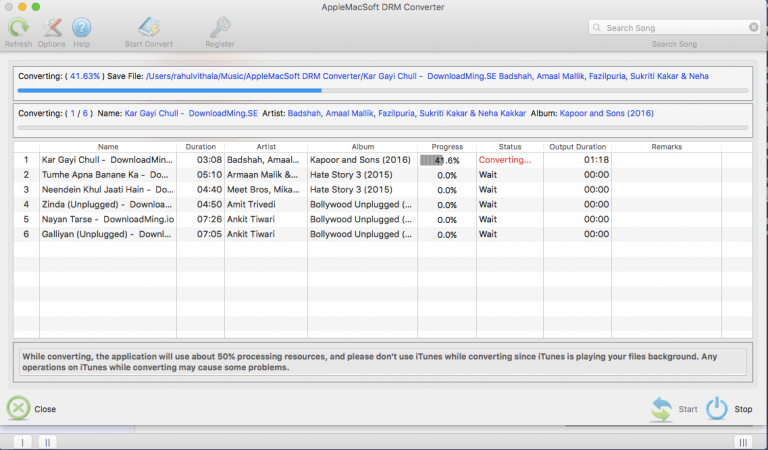Screen dimensions: 768x450
Task: Click the 1 / 6 file progress bar
Action: click(383, 128)
